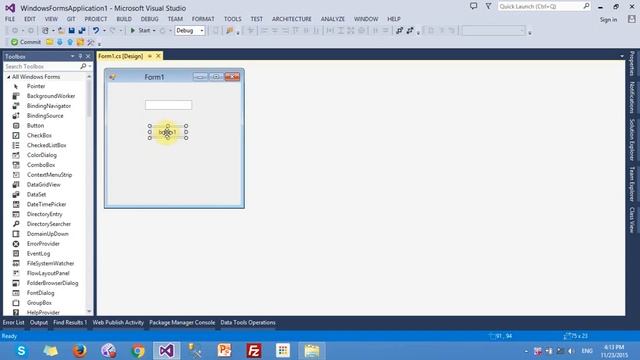Image resolution: width=640 pixels, height=360 pixels.
Task: Click the New Project icon
Action: pos(45,31)
